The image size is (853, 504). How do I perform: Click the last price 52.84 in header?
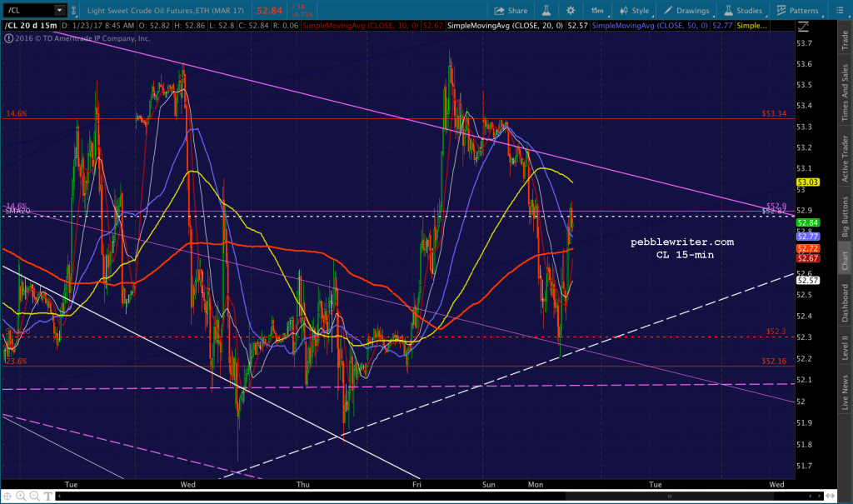(x=269, y=10)
